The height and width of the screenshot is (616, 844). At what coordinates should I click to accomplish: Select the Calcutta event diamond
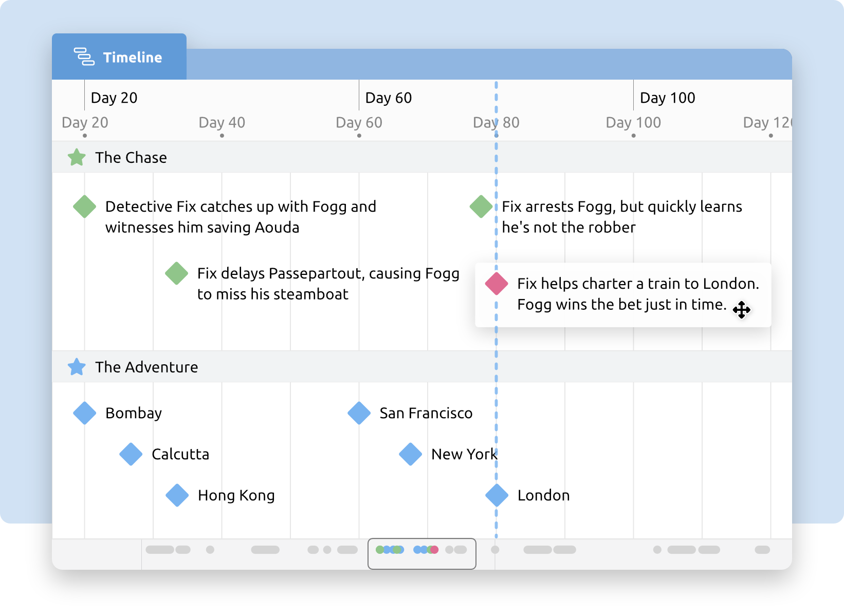(x=131, y=454)
